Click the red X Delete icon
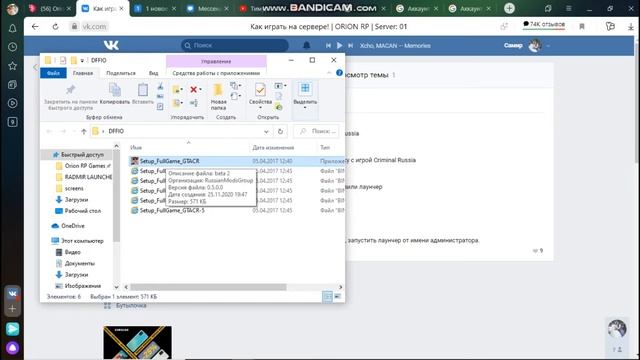 pyautogui.click(x=193, y=89)
